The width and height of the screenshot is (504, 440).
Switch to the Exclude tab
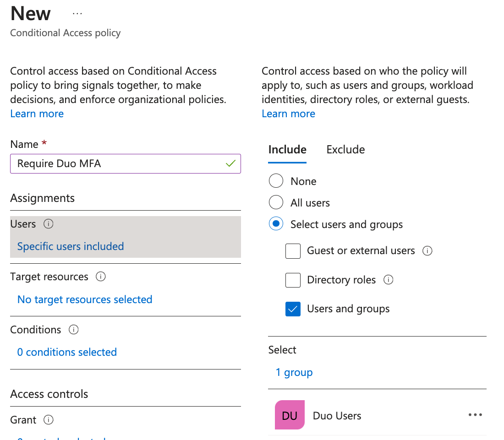[x=345, y=150]
